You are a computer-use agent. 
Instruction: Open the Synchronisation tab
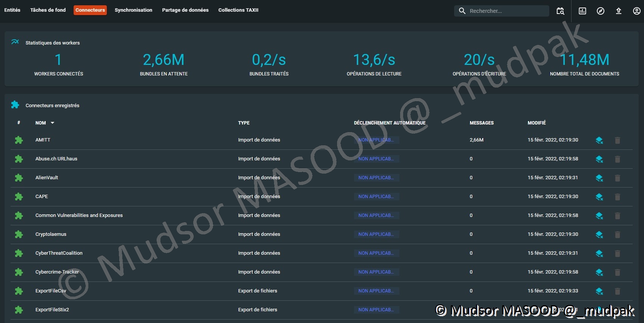pyautogui.click(x=133, y=10)
